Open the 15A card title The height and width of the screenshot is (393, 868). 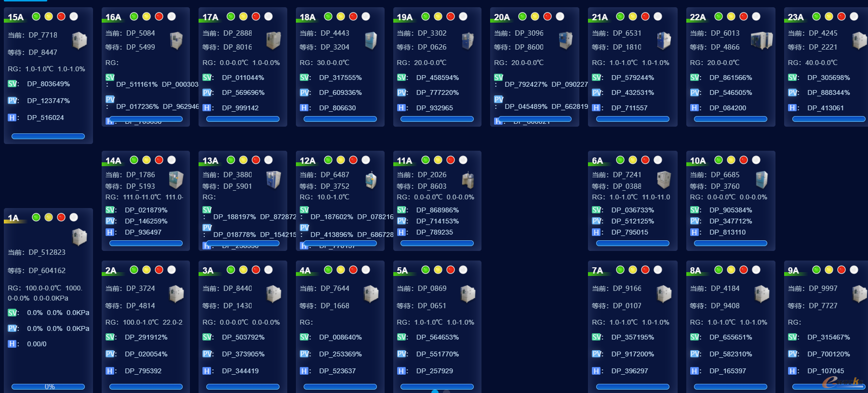pyautogui.click(x=15, y=17)
